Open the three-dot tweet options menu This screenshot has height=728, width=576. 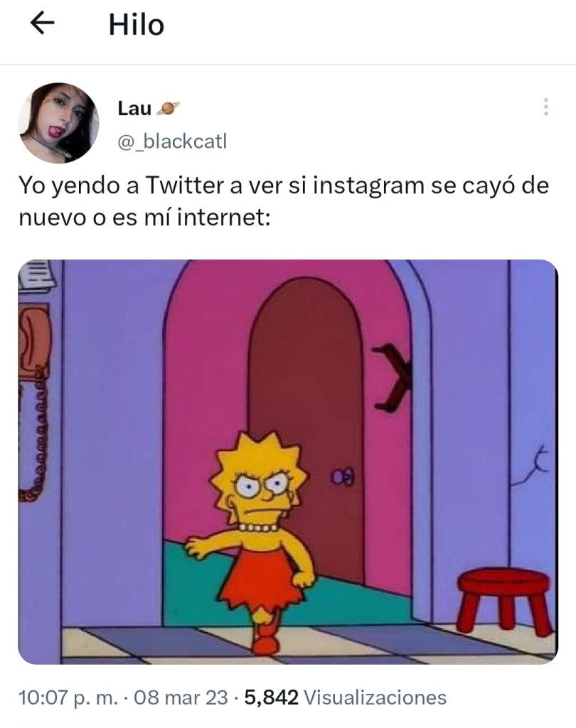[x=546, y=107]
